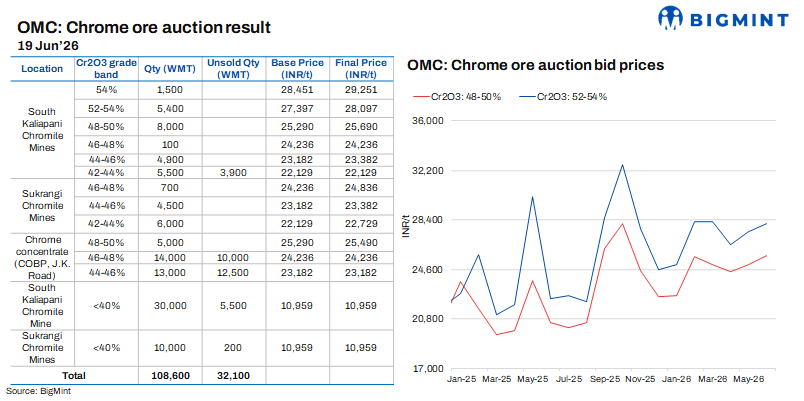Image resolution: width=804 pixels, height=401 pixels.
Task: Click final price '24,836'
Action: (363, 188)
